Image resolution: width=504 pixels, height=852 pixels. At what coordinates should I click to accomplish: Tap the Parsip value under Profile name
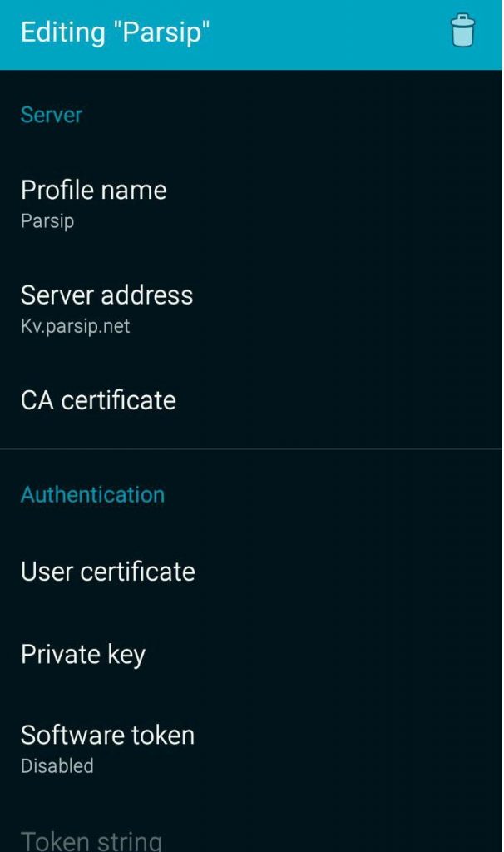pos(47,221)
